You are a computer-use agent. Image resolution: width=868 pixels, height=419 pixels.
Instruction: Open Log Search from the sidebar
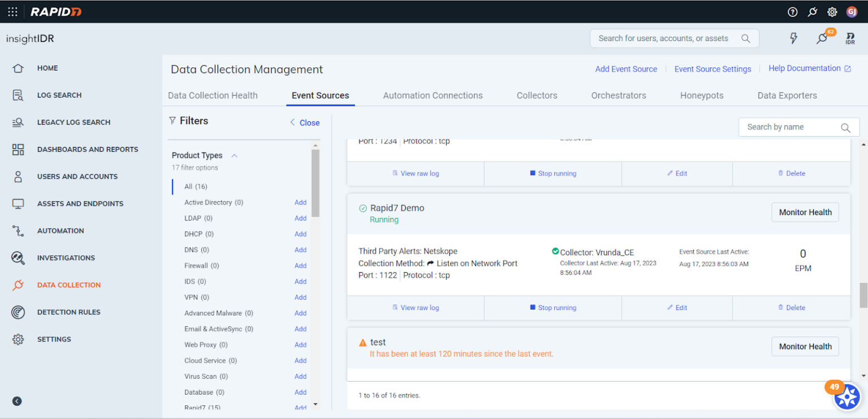tap(58, 95)
